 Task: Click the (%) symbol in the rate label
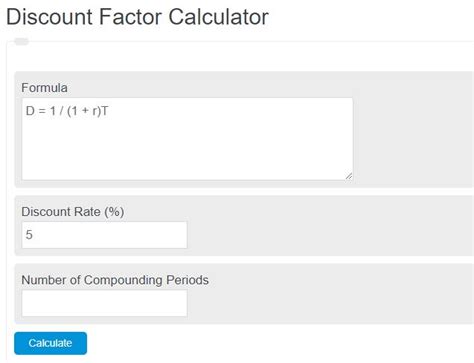(x=114, y=212)
